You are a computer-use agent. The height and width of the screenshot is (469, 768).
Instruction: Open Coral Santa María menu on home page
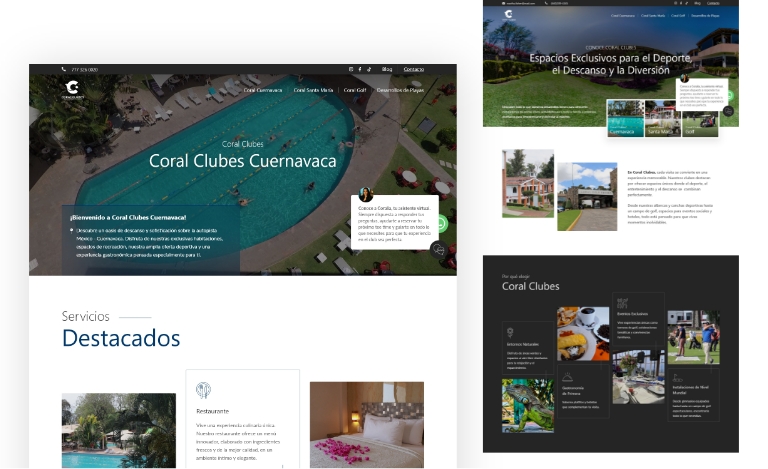pos(653,16)
